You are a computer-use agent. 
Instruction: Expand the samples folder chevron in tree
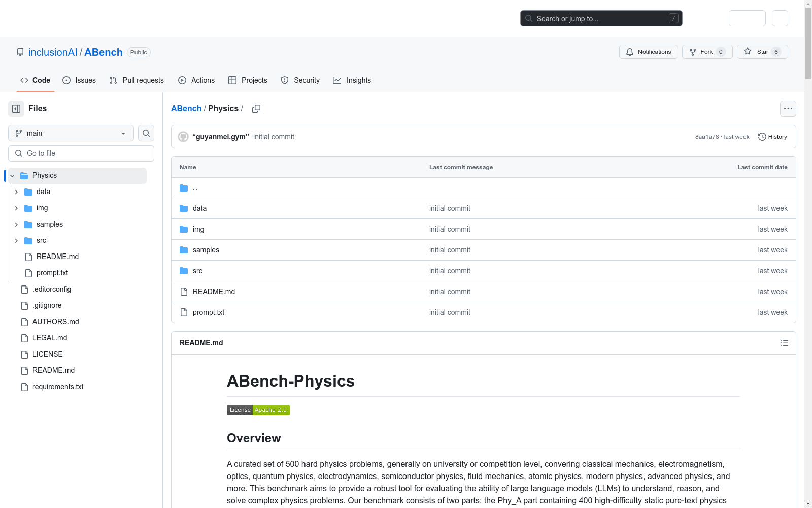click(16, 224)
